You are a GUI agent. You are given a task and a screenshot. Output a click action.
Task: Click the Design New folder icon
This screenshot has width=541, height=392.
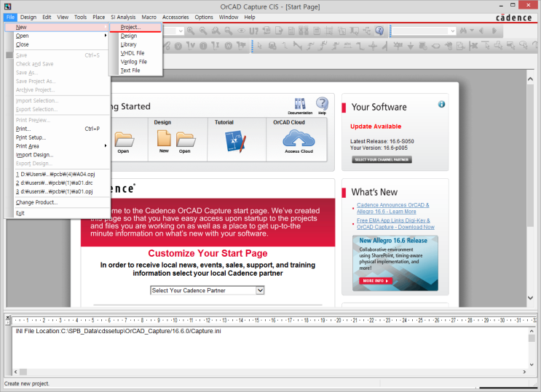pos(164,141)
